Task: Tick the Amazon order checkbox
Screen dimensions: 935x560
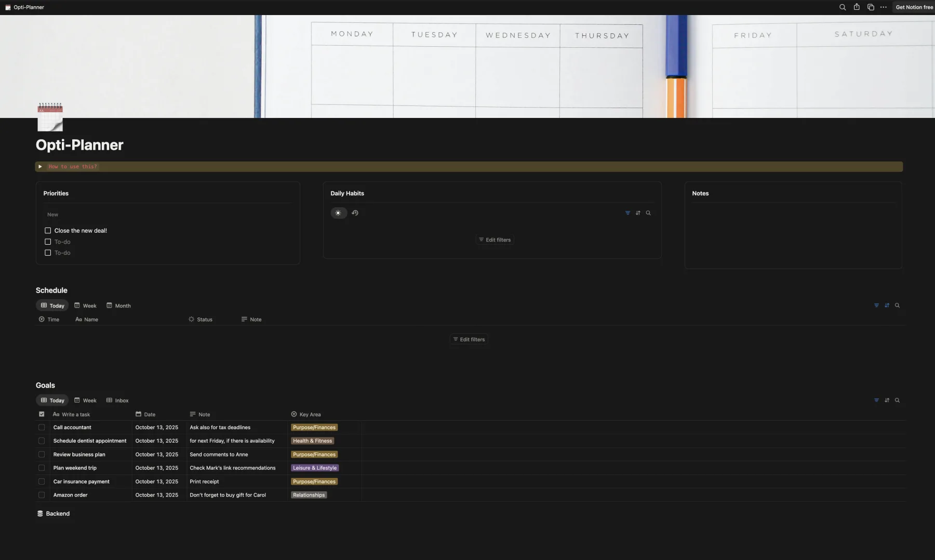Action: (x=42, y=495)
